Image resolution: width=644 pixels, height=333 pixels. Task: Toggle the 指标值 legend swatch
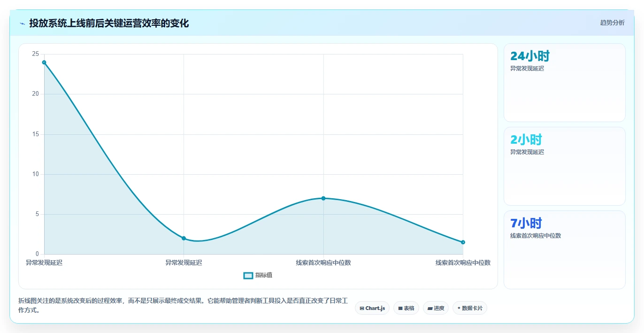[x=248, y=275]
